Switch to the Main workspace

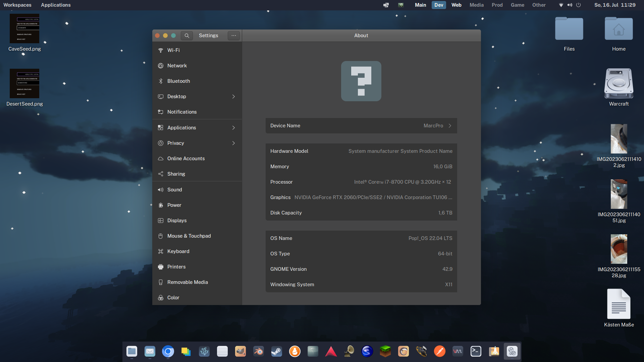pos(420,5)
